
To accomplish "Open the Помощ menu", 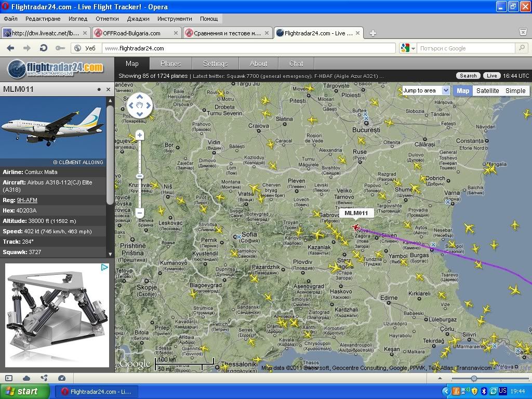I will [x=209, y=19].
